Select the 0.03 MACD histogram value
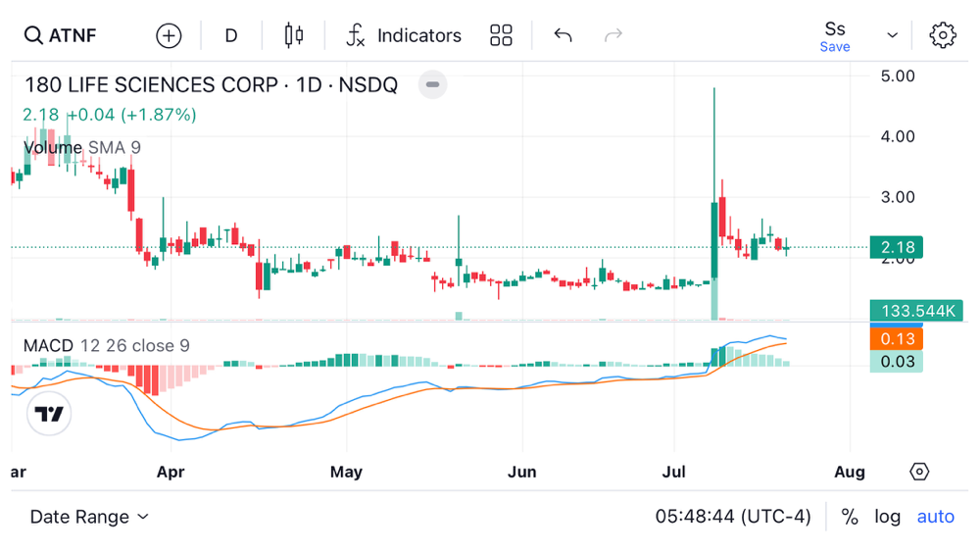This screenshot has height=552, width=980. click(x=897, y=362)
